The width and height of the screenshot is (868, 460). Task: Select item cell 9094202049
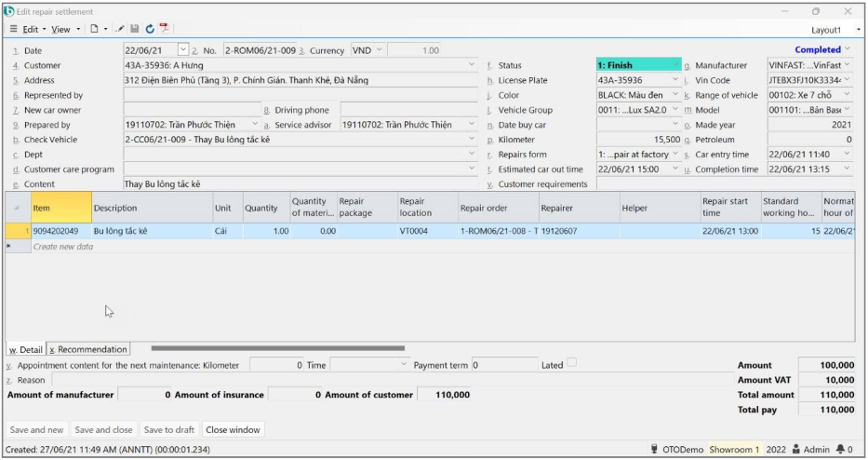(60, 231)
